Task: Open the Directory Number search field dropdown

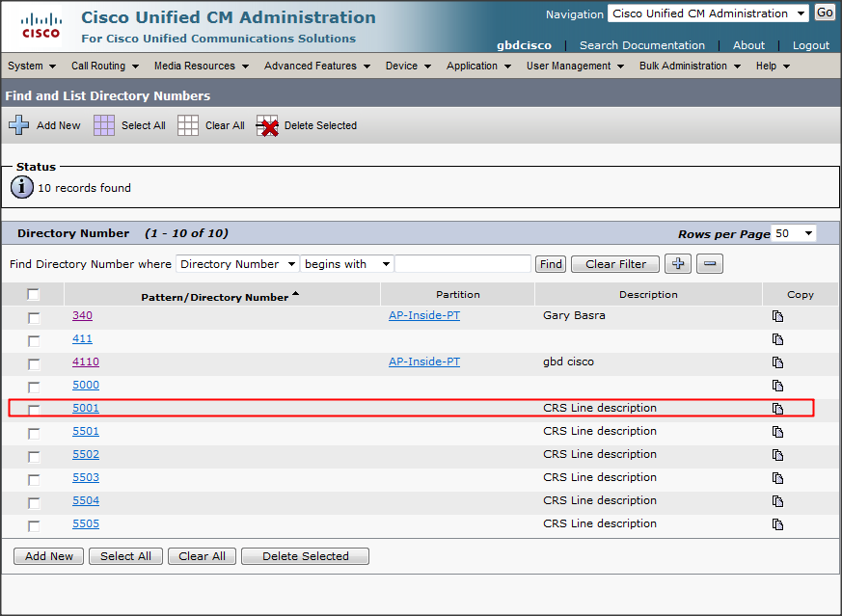Action: 237,264
